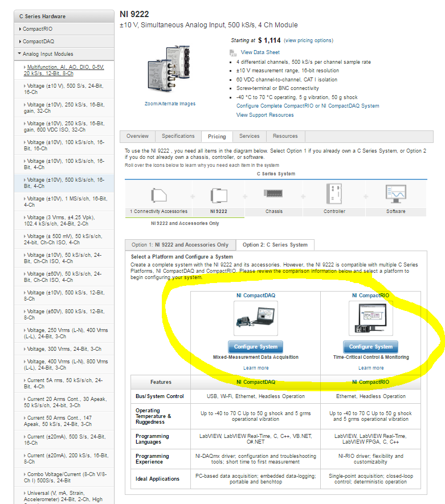Select Voltage, 300 Vrms, 24-Bit, 3-Ch
The height and width of the screenshot is (504, 445).
[64, 349]
